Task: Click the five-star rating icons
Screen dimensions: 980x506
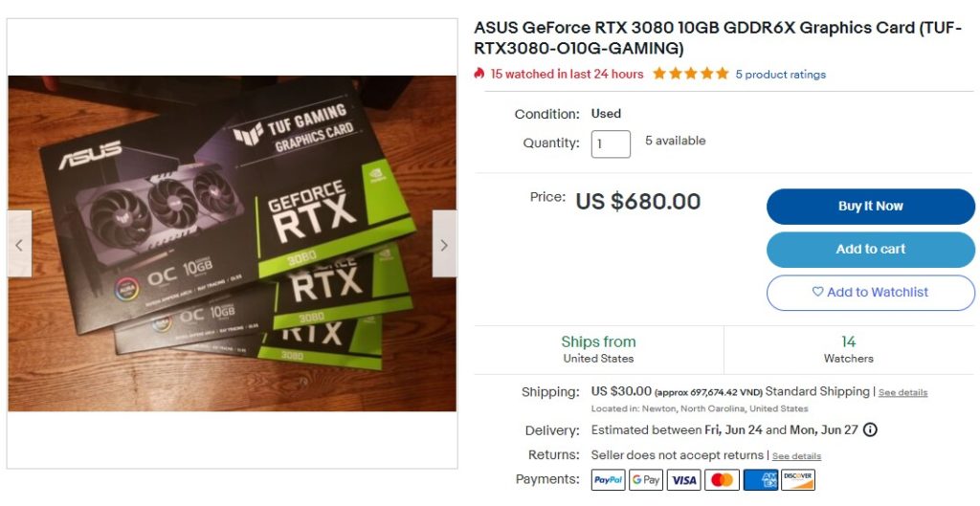Action: click(691, 74)
